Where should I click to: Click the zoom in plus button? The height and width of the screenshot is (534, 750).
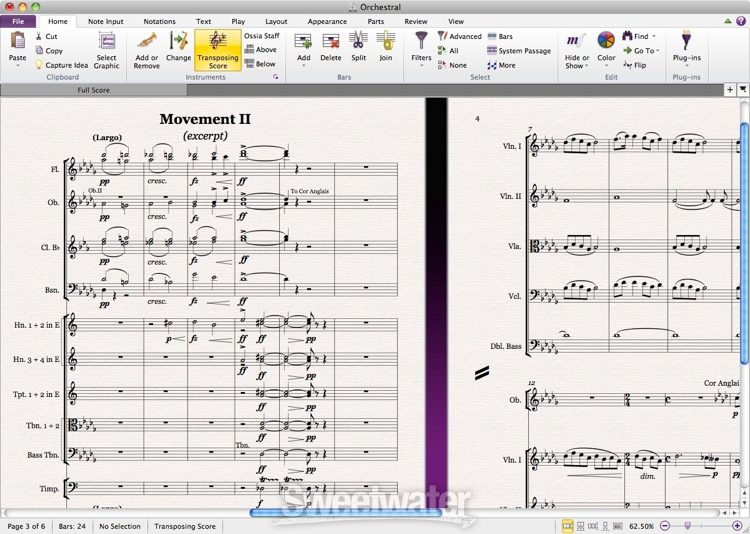tap(737, 526)
